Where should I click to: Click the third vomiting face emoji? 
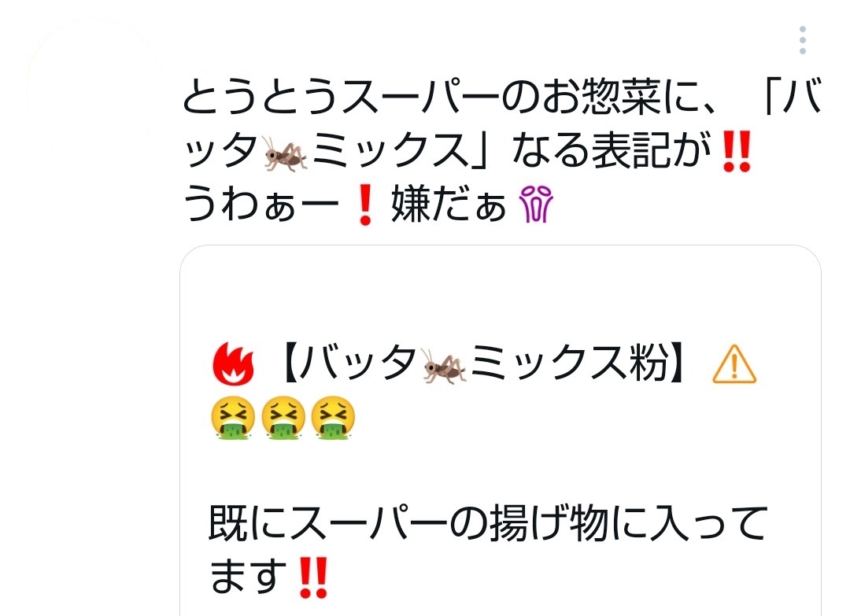click(334, 418)
